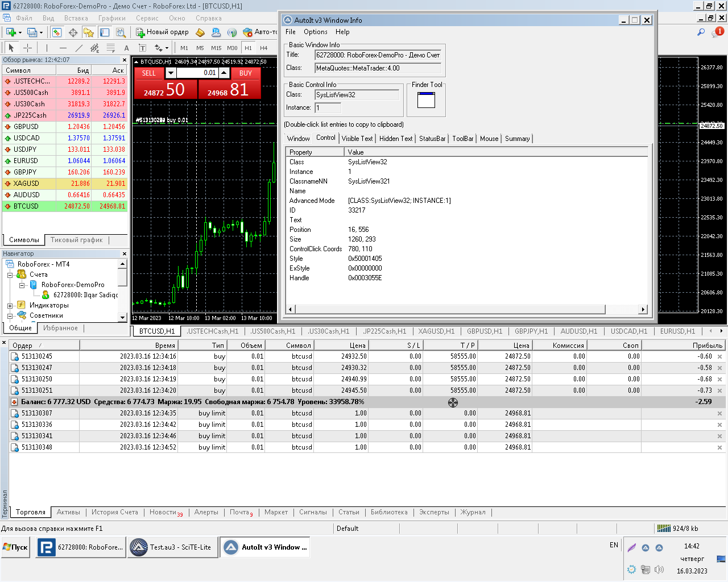Switch to Visible Text tab in AutoIt

pos(357,139)
